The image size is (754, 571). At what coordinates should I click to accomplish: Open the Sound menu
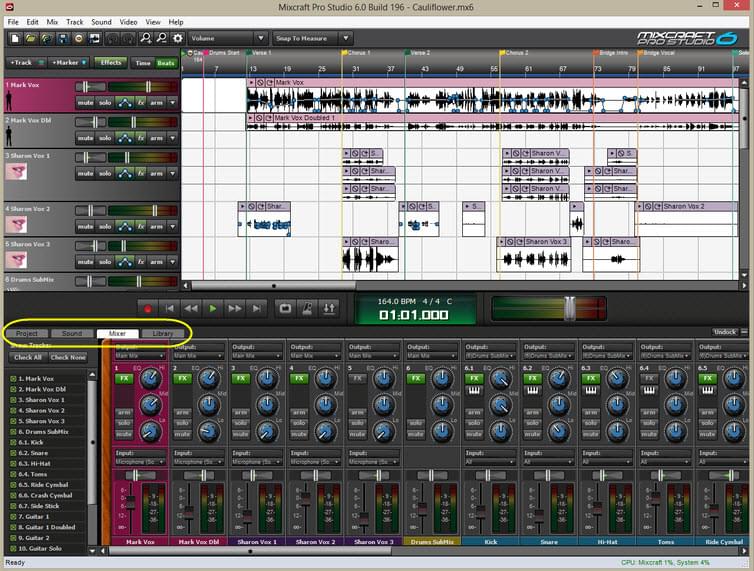101,22
